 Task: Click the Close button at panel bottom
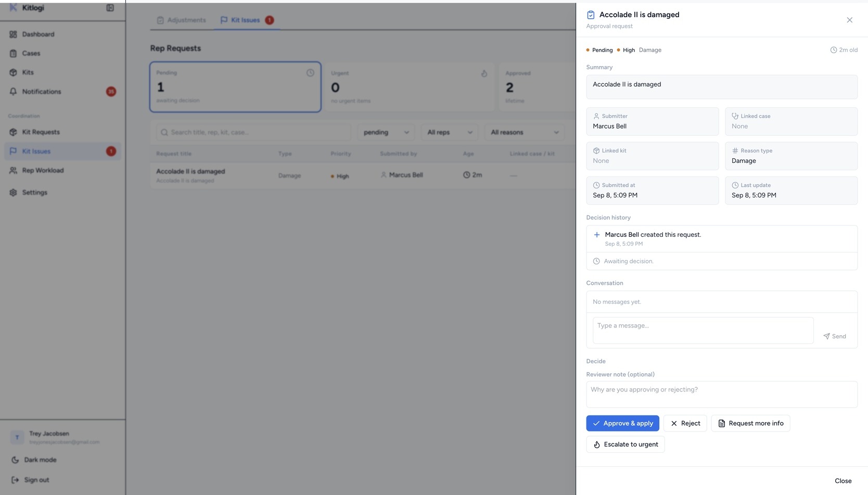[x=843, y=481]
